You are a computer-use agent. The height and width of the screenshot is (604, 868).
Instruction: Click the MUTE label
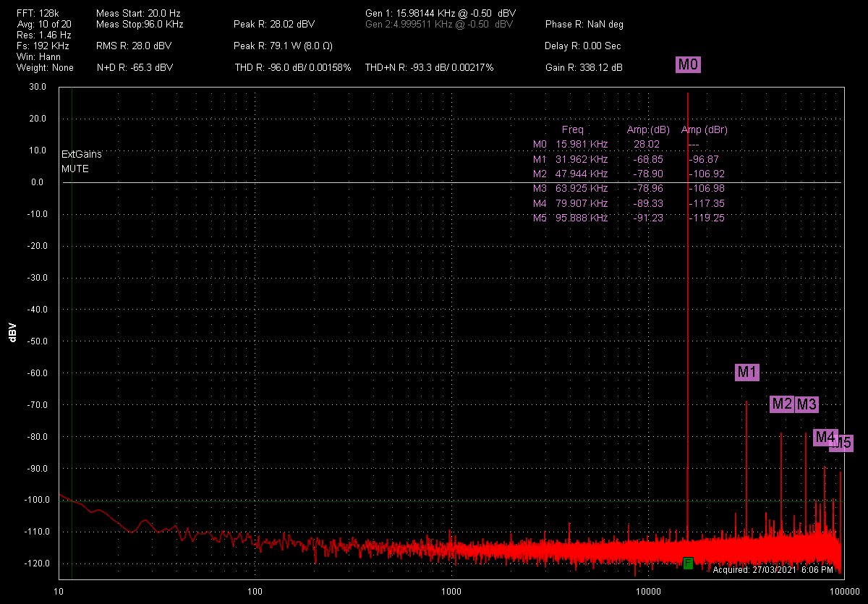pos(75,169)
